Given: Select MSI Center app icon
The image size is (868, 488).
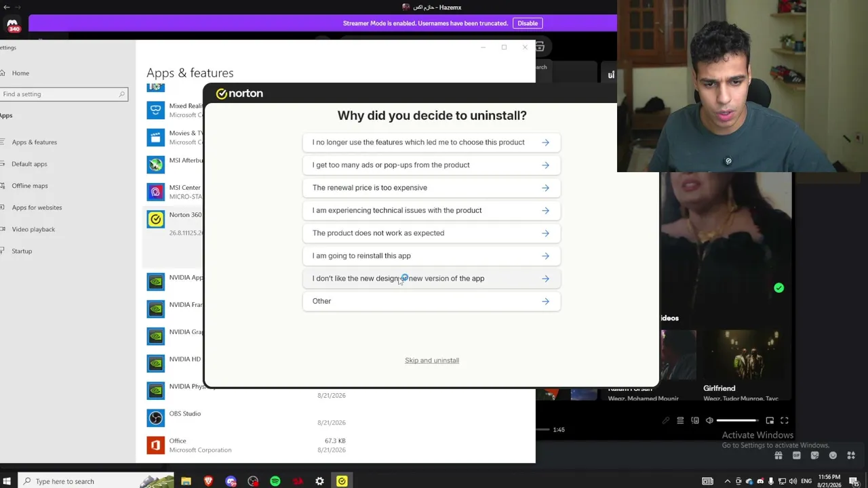Looking at the screenshot, I should tap(156, 192).
